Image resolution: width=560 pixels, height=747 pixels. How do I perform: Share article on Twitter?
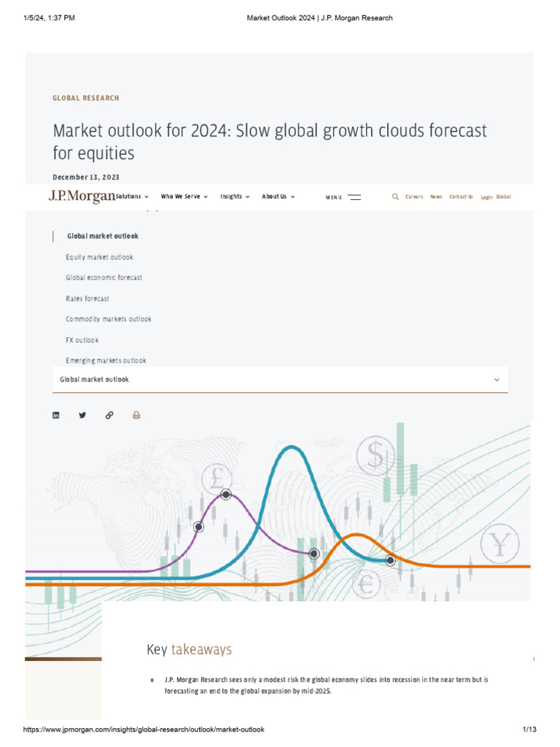point(82,415)
